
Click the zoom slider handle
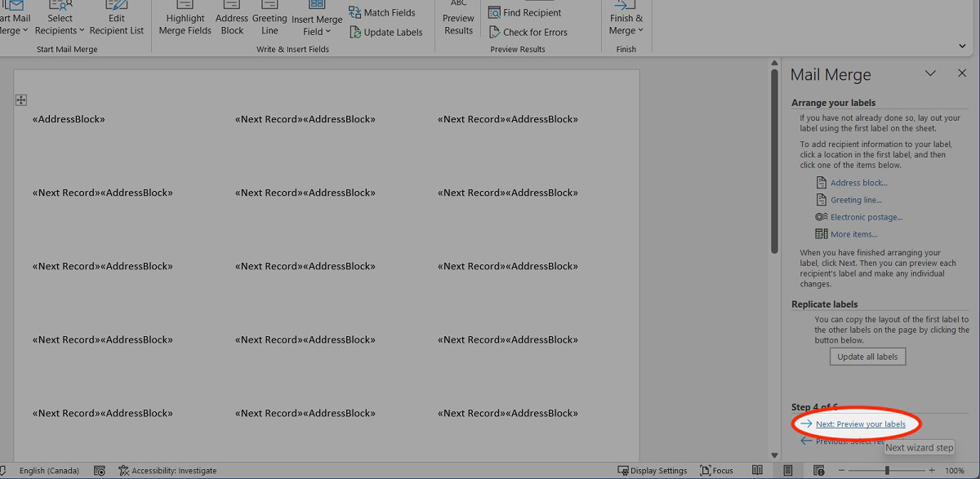pyautogui.click(x=887, y=471)
